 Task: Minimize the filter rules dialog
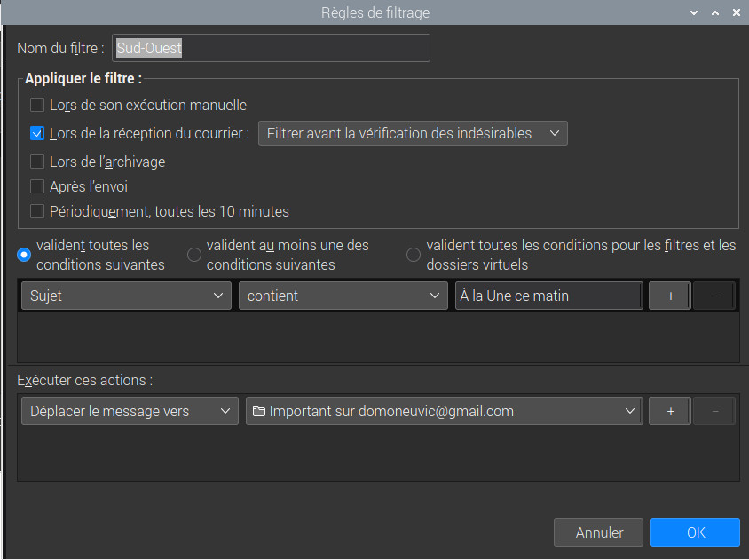693,13
